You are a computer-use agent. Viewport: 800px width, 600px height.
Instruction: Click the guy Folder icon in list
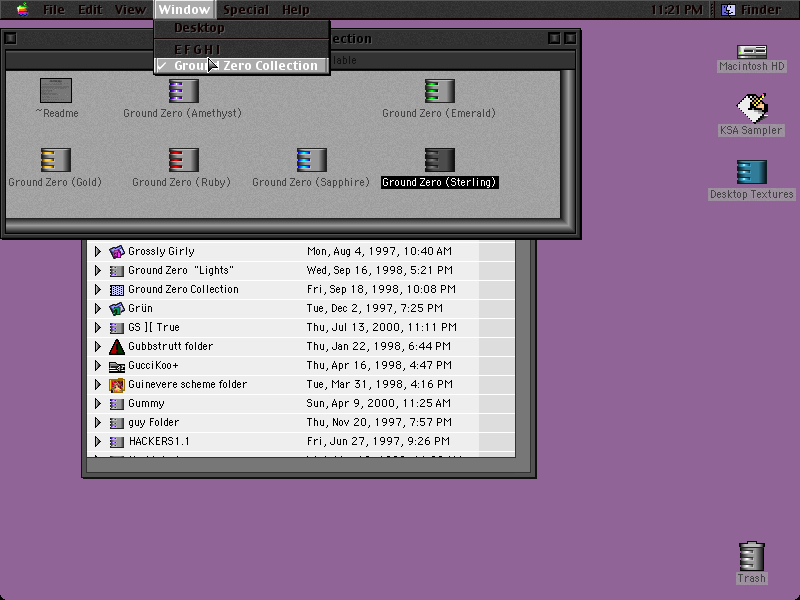117,422
